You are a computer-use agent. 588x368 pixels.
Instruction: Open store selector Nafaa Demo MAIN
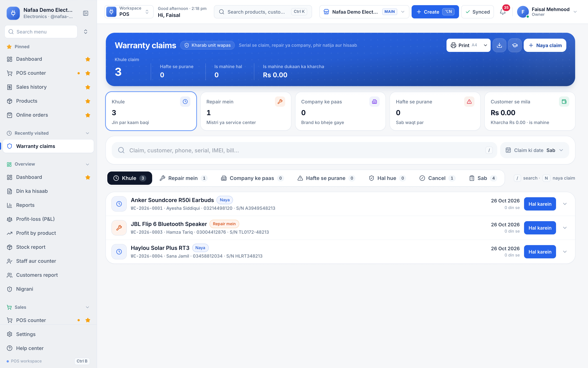tap(364, 12)
